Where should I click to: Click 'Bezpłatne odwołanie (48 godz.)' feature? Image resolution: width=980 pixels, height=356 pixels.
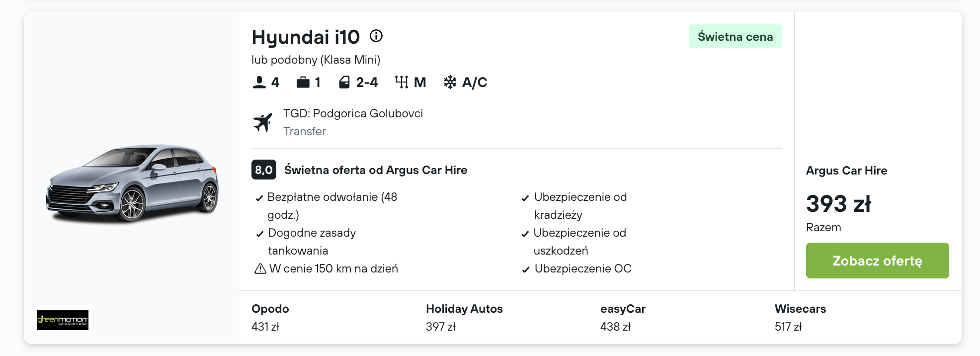332,206
